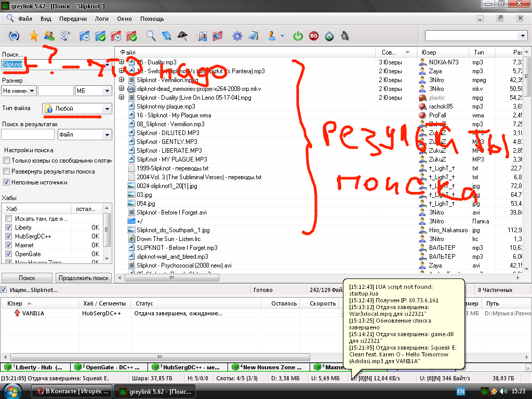The image size is (532, 399).
Task: Open finished uploads red folder check icon
Action: pos(131,36)
